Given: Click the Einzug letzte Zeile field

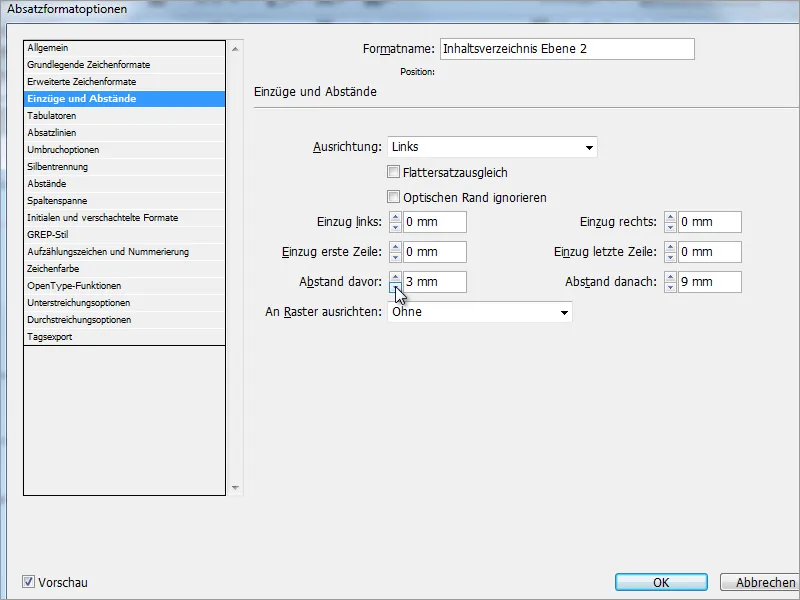Looking at the screenshot, I should pyautogui.click(x=710, y=252).
